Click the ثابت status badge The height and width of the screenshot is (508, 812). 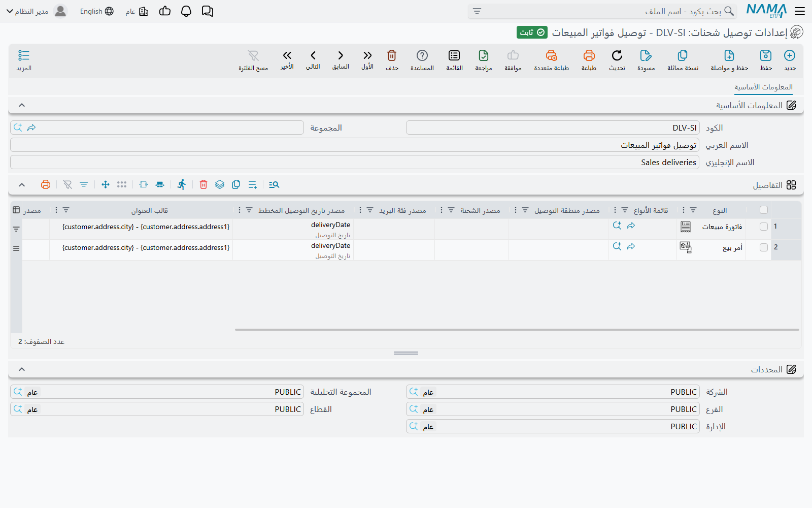coord(532,33)
